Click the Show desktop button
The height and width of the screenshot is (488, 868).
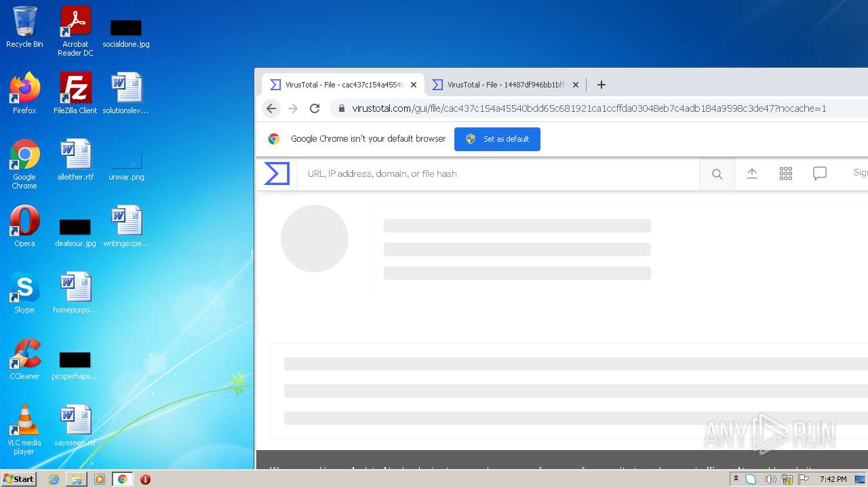(x=861, y=479)
